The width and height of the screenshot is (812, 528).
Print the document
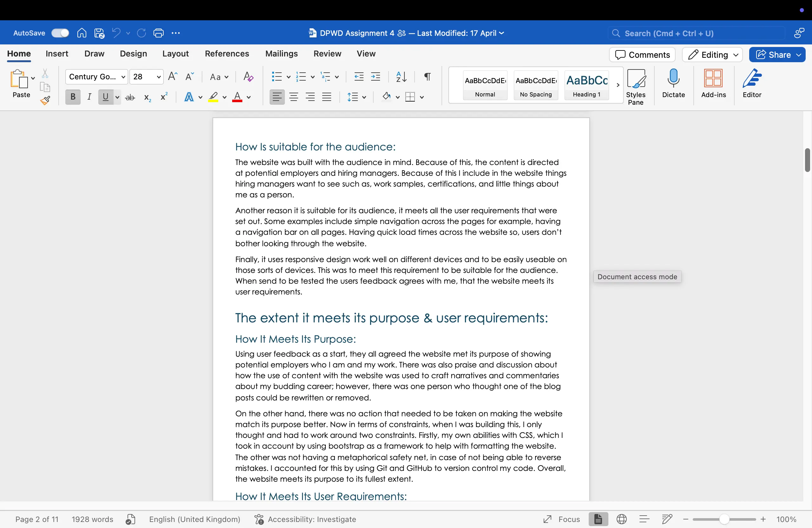point(158,33)
